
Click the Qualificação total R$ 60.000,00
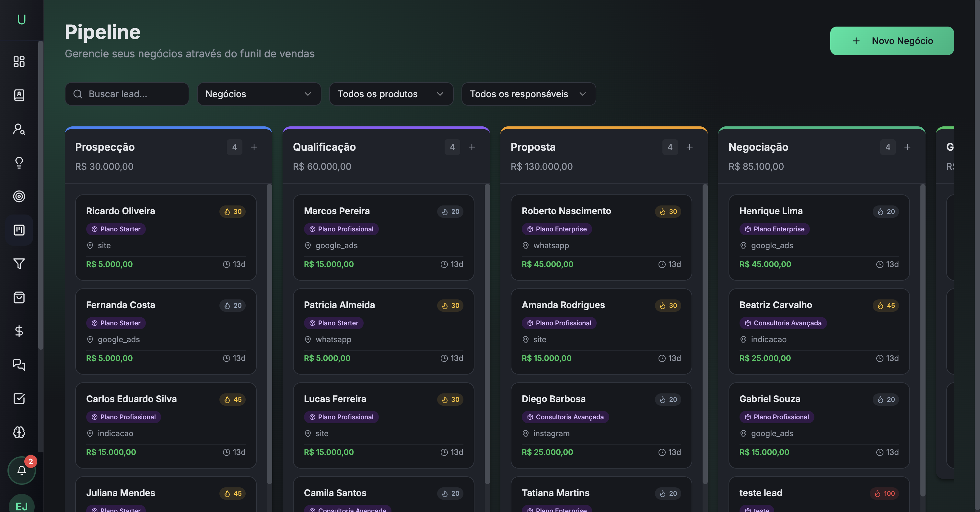coord(322,167)
